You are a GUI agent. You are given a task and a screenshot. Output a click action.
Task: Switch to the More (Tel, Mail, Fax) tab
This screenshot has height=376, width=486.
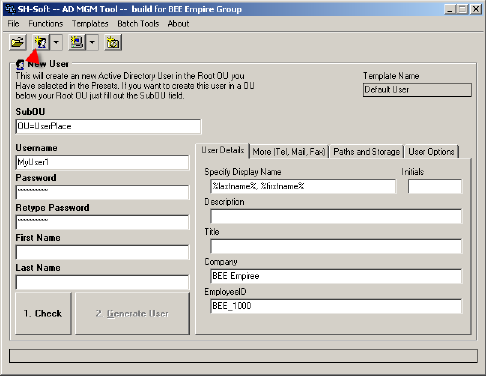[289, 152]
